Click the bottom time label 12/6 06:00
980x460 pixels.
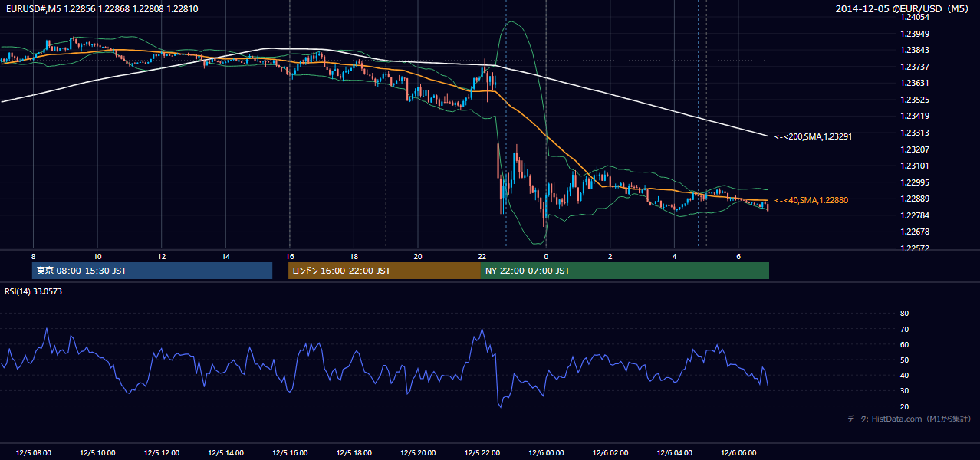[738, 453]
